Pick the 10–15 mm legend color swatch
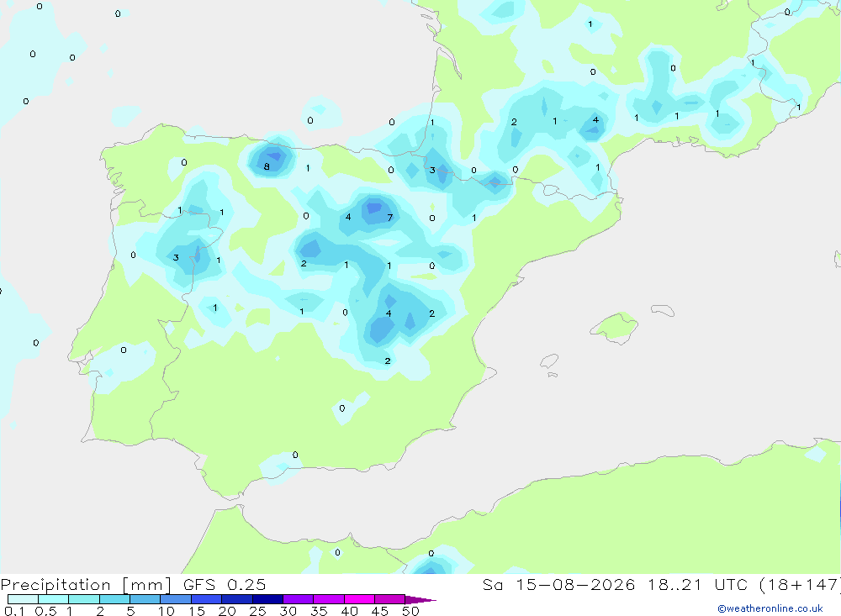The height and width of the screenshot is (616, 841). coord(176,599)
